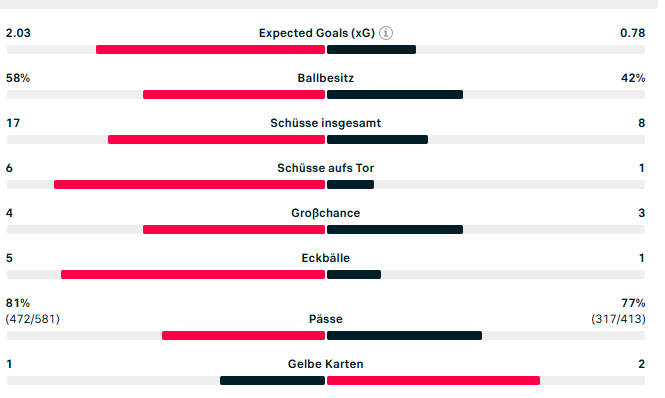Select the Expected Goals (xG) label
The height and width of the screenshot is (398, 665).
317,33
